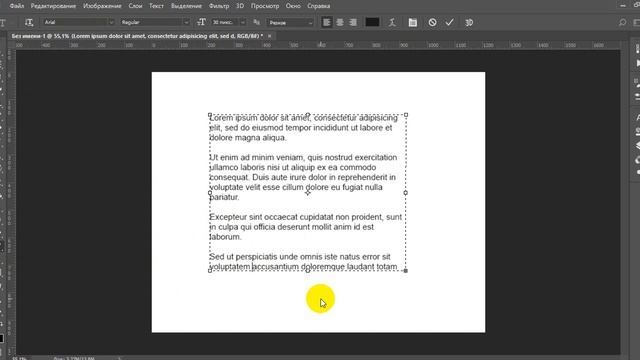Image resolution: width=640 pixels, height=360 pixels.
Task: Open the search magnifier icon
Action: tap(622, 22)
